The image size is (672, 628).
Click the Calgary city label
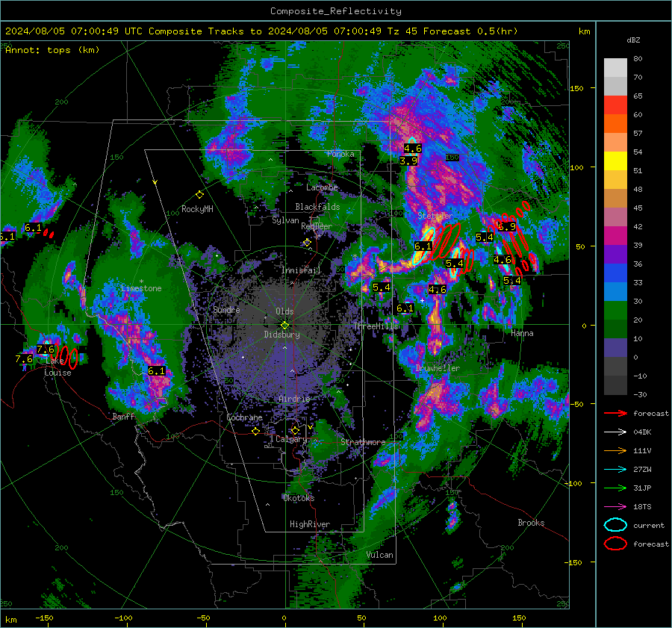[291, 439]
